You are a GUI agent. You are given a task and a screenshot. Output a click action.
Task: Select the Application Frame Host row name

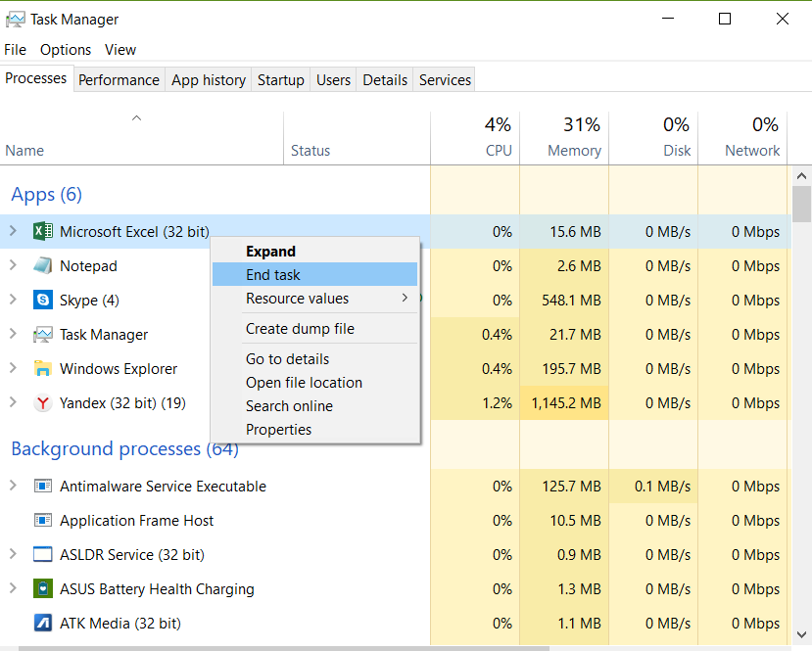click(x=137, y=520)
